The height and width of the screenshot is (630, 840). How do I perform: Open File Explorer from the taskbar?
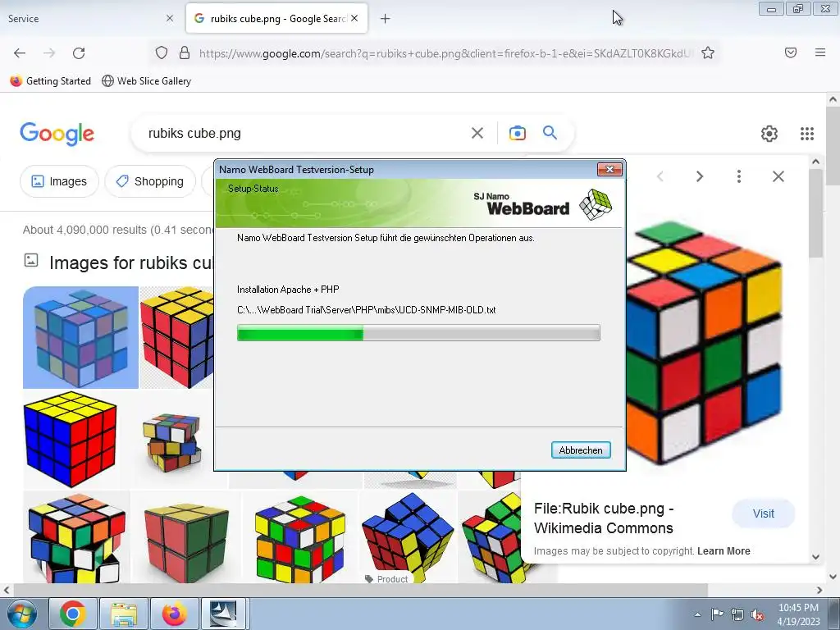[x=124, y=614]
